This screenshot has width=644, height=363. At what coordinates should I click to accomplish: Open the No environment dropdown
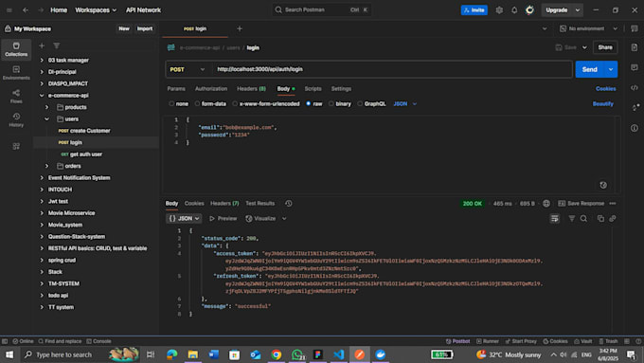coord(588,28)
